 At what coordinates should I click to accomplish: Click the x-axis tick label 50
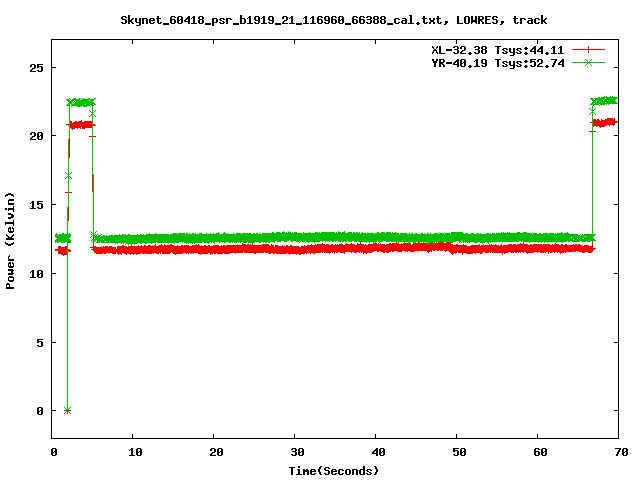(x=459, y=452)
